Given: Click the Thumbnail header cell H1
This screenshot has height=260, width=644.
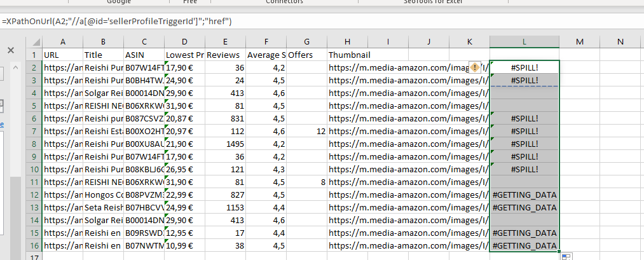Looking at the screenshot, I should (348, 55).
